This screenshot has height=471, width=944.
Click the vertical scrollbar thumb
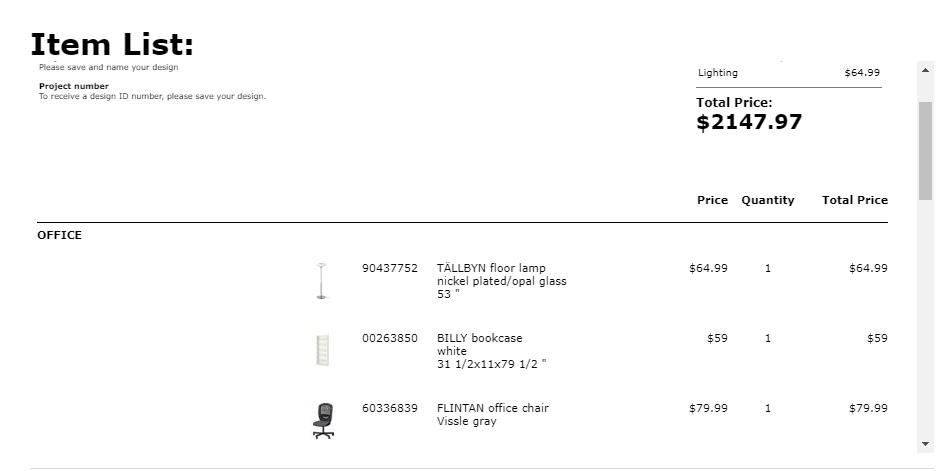pos(925,151)
